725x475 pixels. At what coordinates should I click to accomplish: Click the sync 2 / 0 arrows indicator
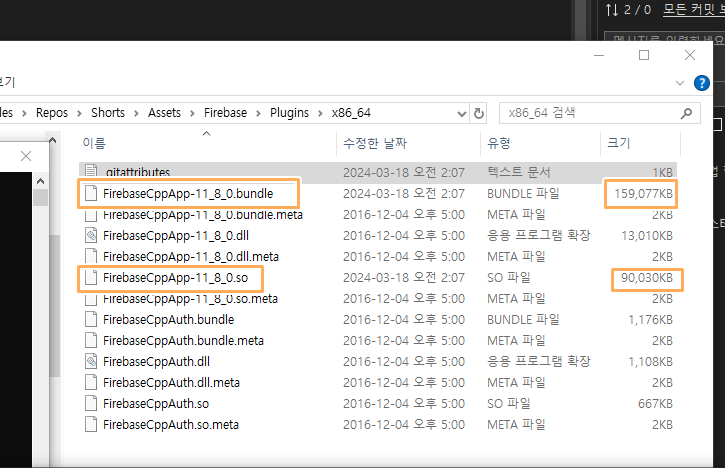[628, 10]
